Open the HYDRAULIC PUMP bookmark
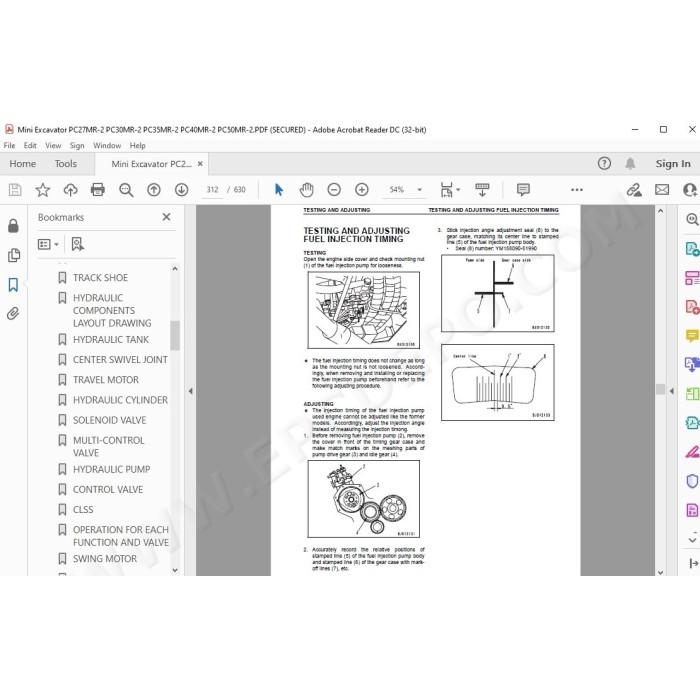Screen dimensions: 700x700 (x=112, y=469)
